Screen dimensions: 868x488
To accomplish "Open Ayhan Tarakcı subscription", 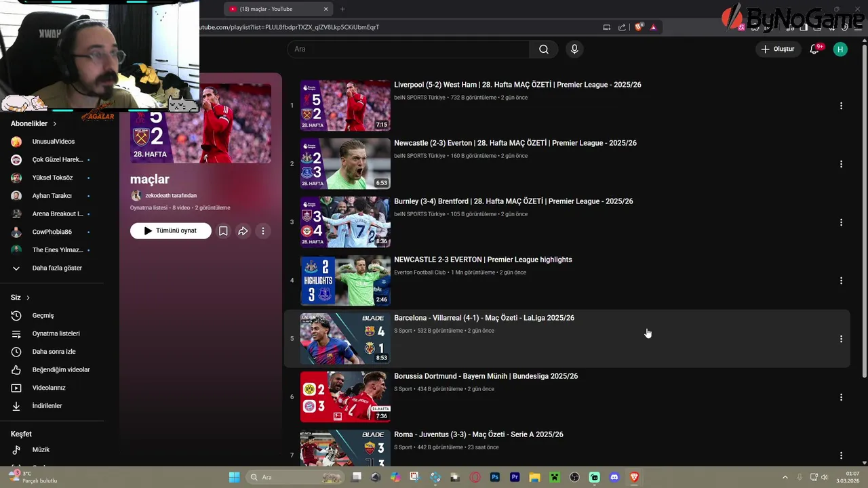I will [52, 196].
